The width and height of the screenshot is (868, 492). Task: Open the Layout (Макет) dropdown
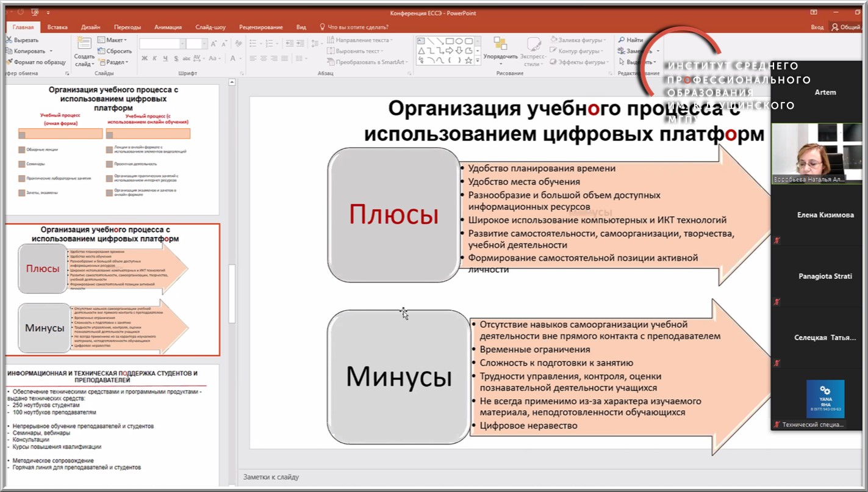click(114, 40)
